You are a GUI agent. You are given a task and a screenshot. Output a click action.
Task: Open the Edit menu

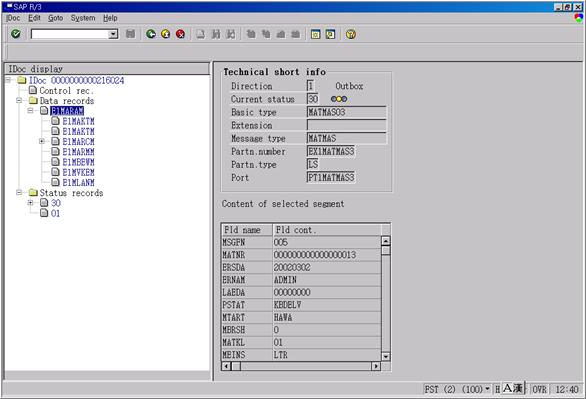pyautogui.click(x=34, y=18)
